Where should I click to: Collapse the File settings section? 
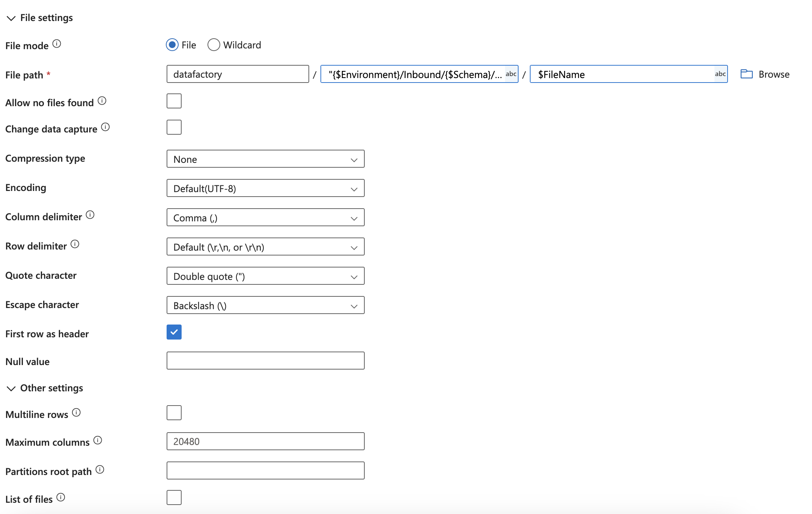11,17
